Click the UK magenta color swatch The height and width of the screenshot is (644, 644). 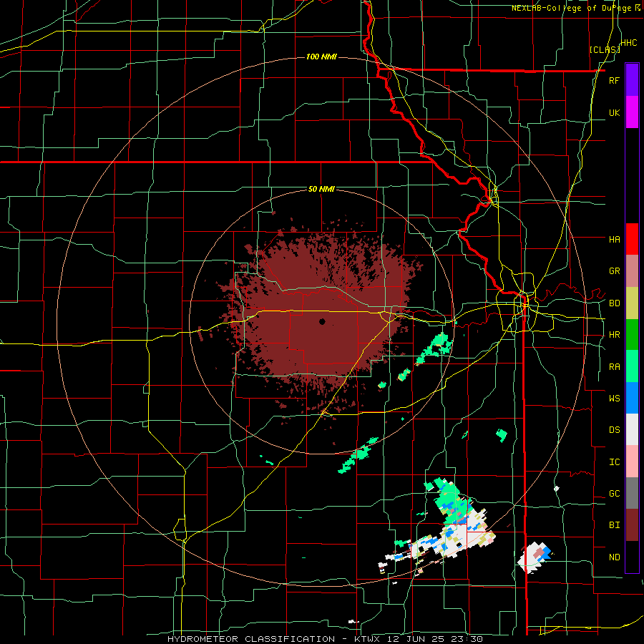pos(632,112)
